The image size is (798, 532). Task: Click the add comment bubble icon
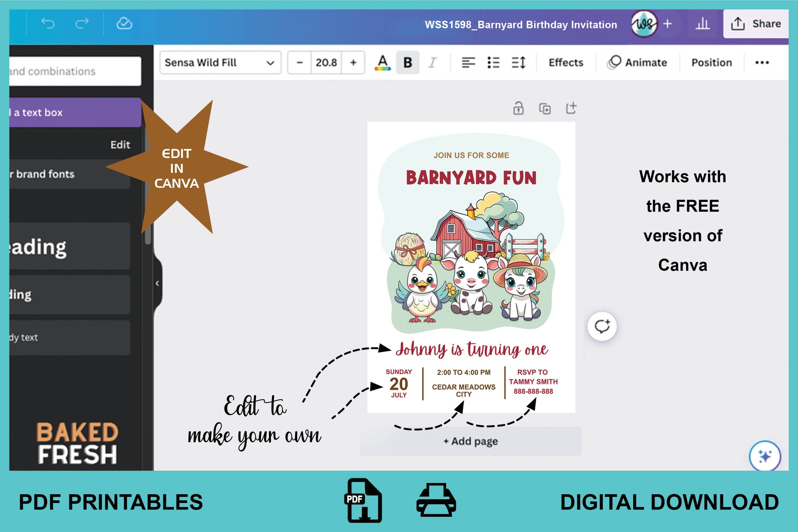pyautogui.click(x=602, y=326)
